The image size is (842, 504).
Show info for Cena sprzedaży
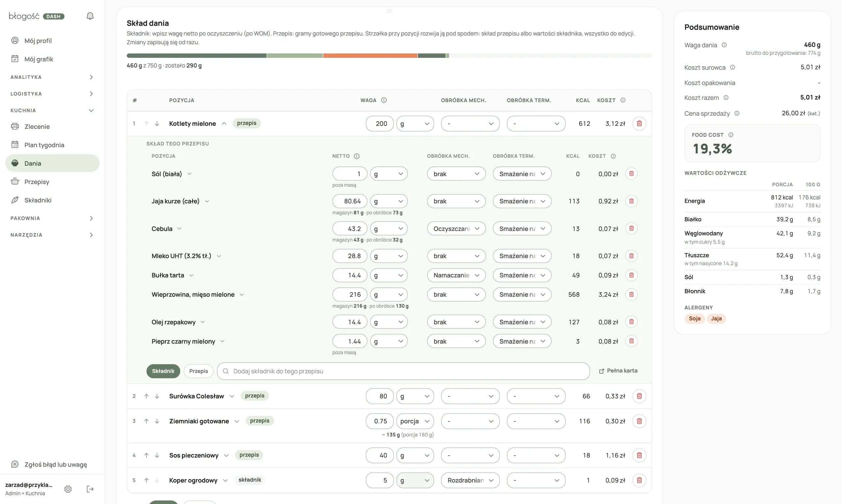click(x=737, y=113)
